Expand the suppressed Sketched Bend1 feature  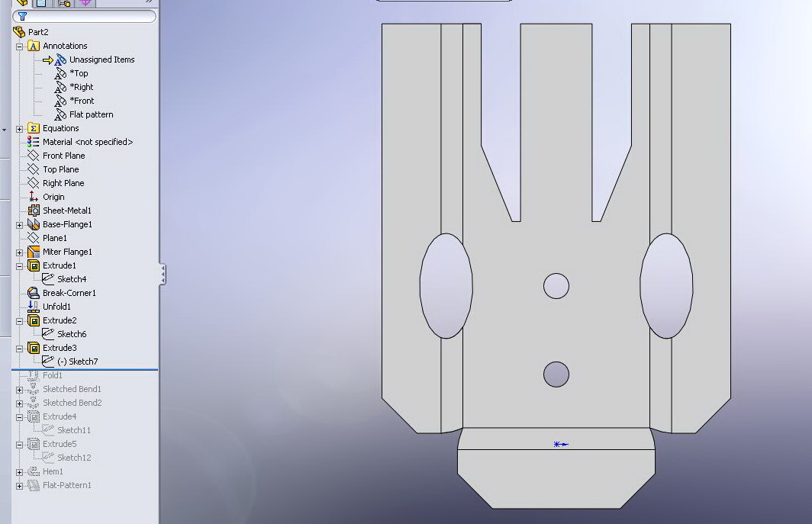(x=20, y=390)
